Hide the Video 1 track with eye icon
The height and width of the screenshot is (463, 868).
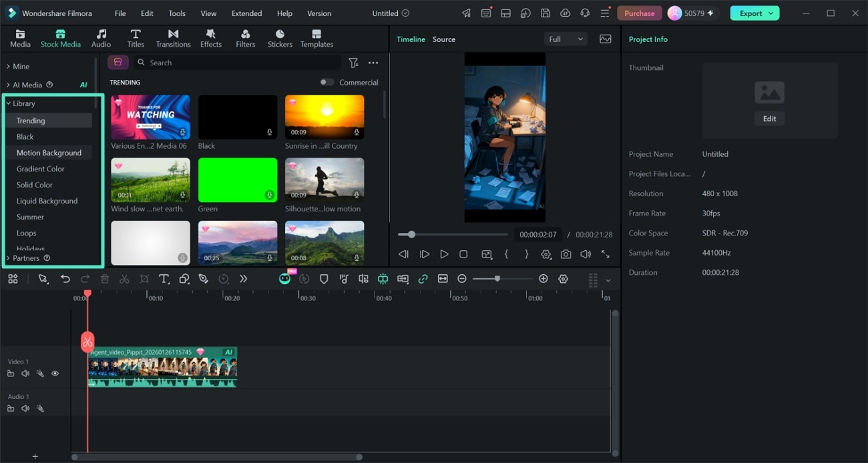click(55, 374)
